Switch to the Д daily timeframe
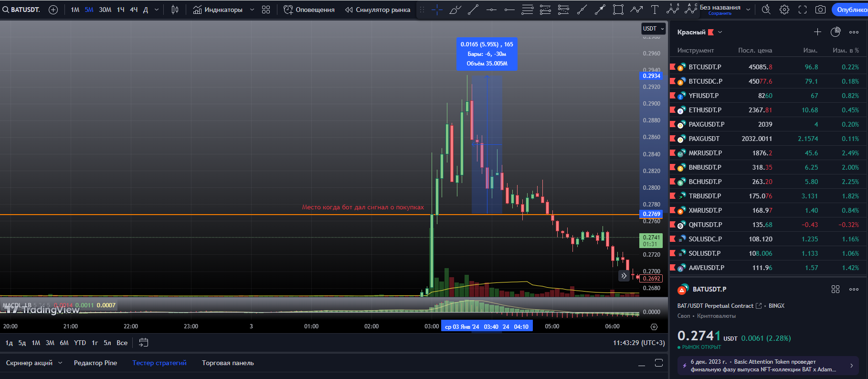This screenshot has height=379, width=868. (146, 10)
